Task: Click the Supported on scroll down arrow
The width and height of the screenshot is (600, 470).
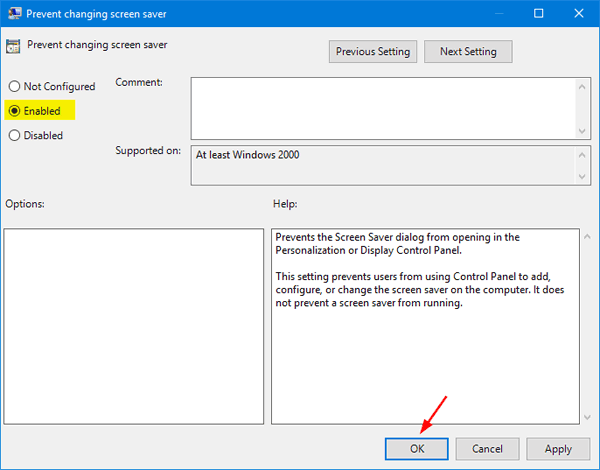Action: point(582,176)
